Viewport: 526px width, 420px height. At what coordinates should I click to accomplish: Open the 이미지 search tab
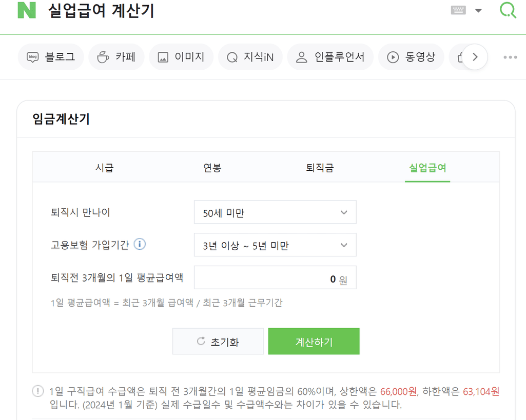(x=181, y=57)
